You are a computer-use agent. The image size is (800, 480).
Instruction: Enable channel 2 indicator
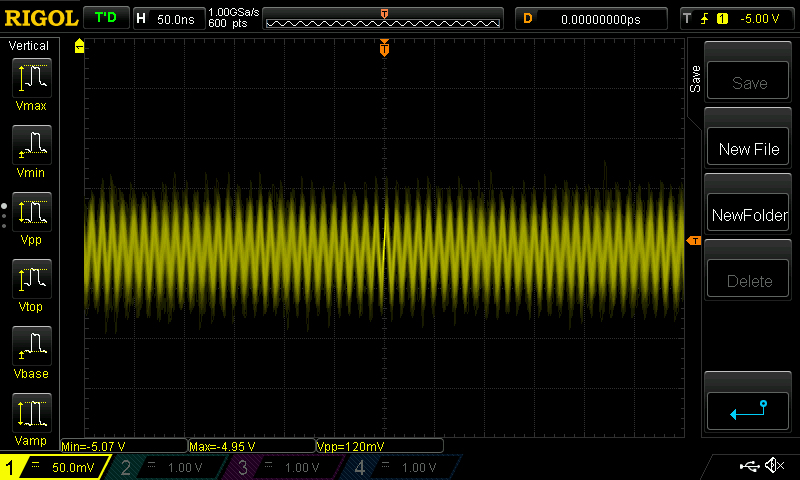pyautogui.click(x=168, y=467)
